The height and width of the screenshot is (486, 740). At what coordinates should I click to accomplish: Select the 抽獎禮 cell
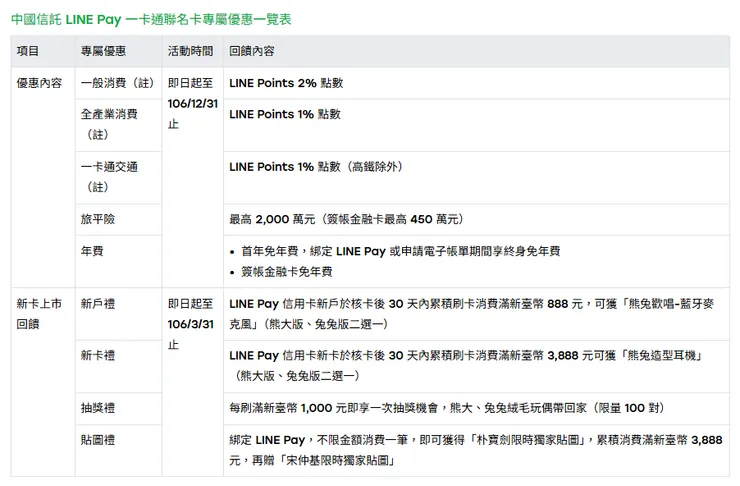click(x=118, y=408)
